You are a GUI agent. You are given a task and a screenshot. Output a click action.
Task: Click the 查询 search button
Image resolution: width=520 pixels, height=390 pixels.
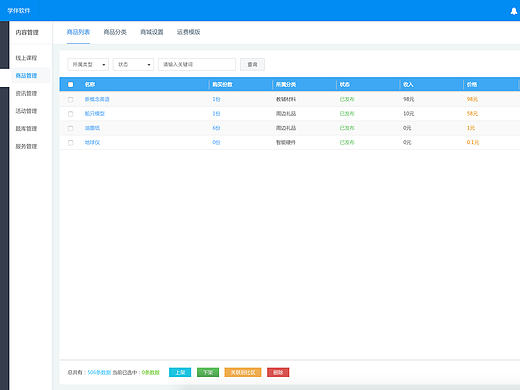point(252,64)
